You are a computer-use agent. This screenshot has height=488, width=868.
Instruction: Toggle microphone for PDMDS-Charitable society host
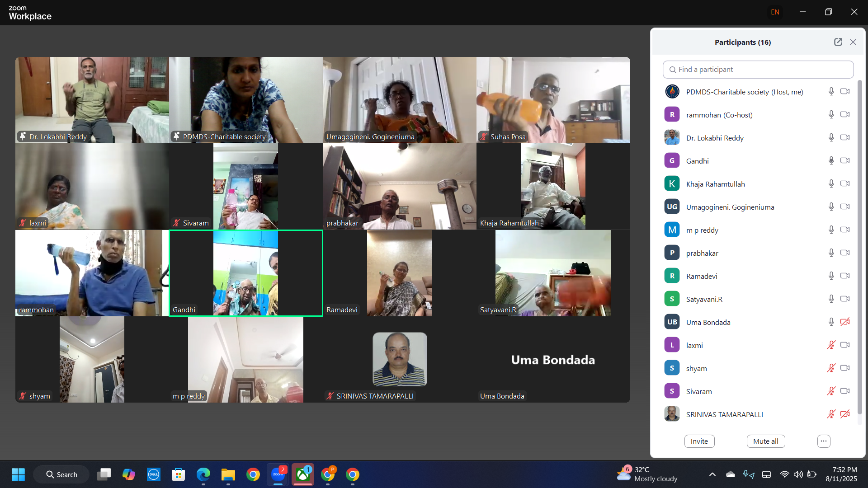831,92
